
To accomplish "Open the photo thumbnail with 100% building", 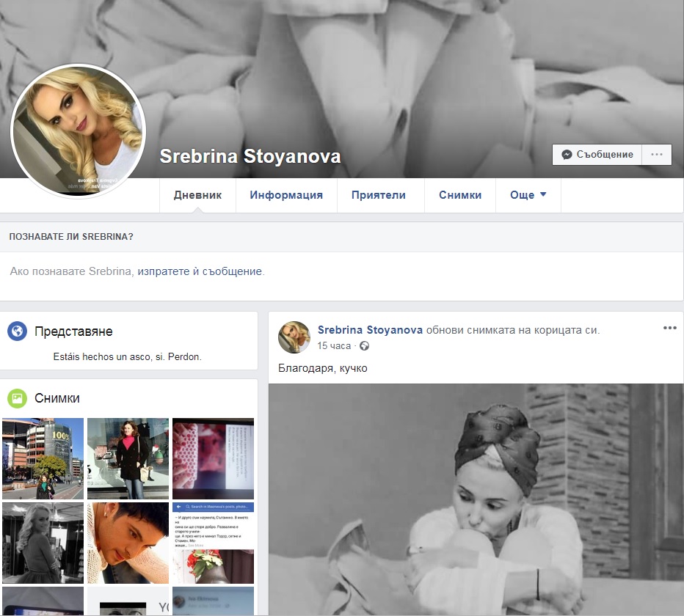I will 43,458.
